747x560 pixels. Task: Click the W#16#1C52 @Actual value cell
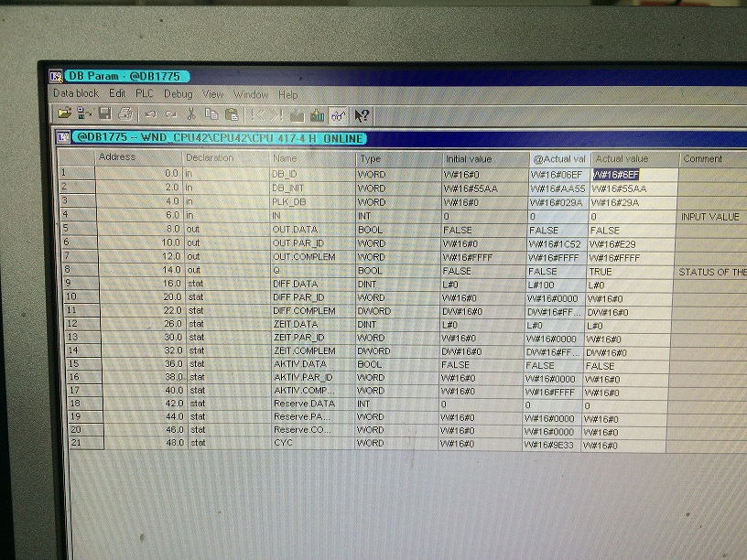pos(558,244)
